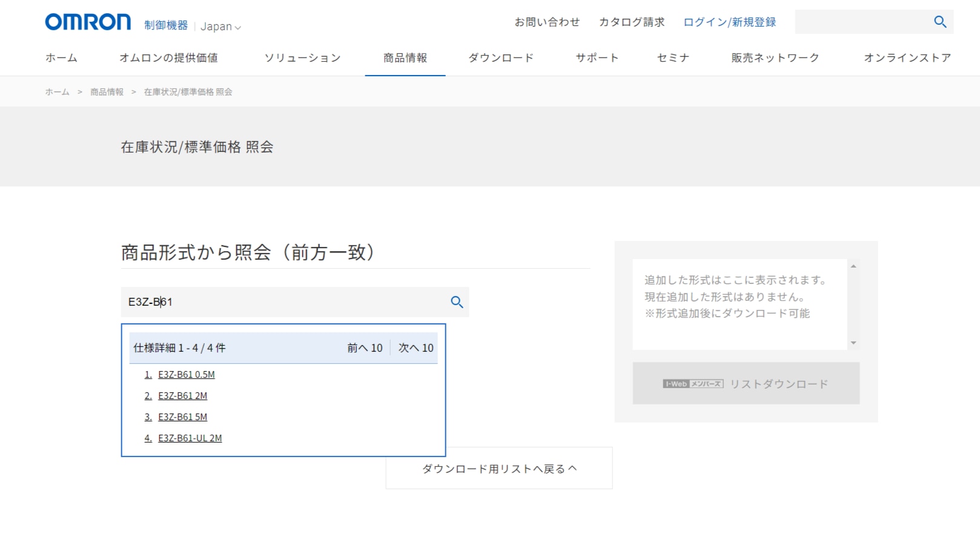Click the ログイン/新規登録 link

pyautogui.click(x=729, y=22)
